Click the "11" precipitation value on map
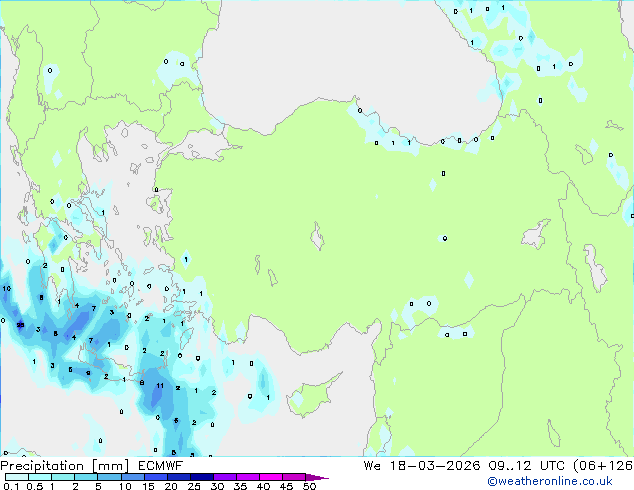Image resolution: width=634 pixels, height=490 pixels. (x=160, y=386)
